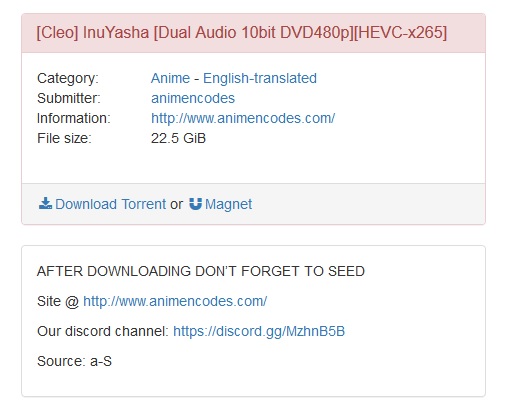View submitter animencodes profile
The image size is (511, 410).
tap(193, 98)
